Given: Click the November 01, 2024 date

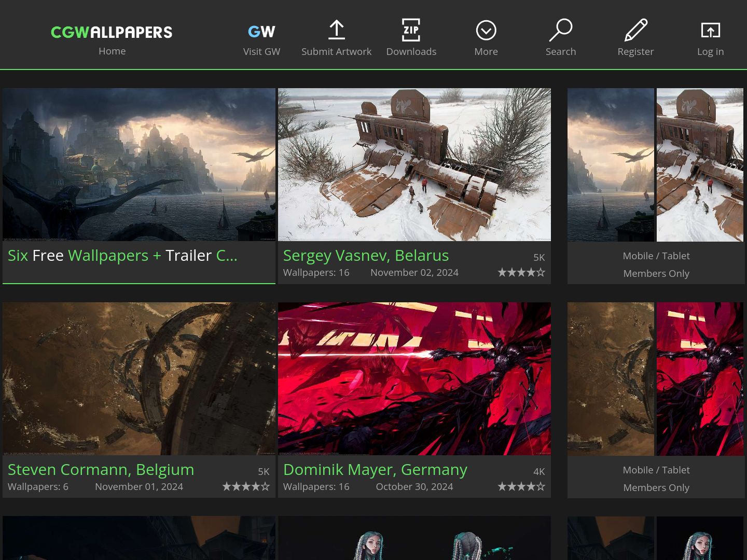Looking at the screenshot, I should [139, 486].
